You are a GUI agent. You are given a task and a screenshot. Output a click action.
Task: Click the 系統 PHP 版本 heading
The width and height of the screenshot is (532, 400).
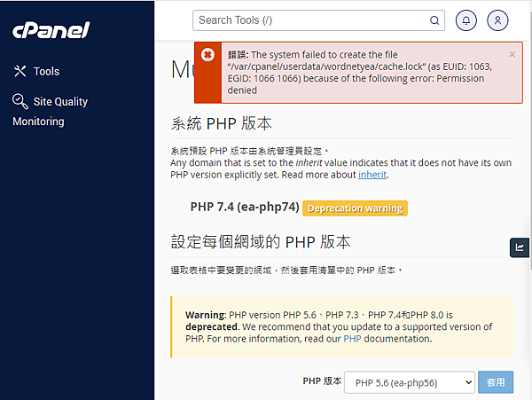click(221, 123)
